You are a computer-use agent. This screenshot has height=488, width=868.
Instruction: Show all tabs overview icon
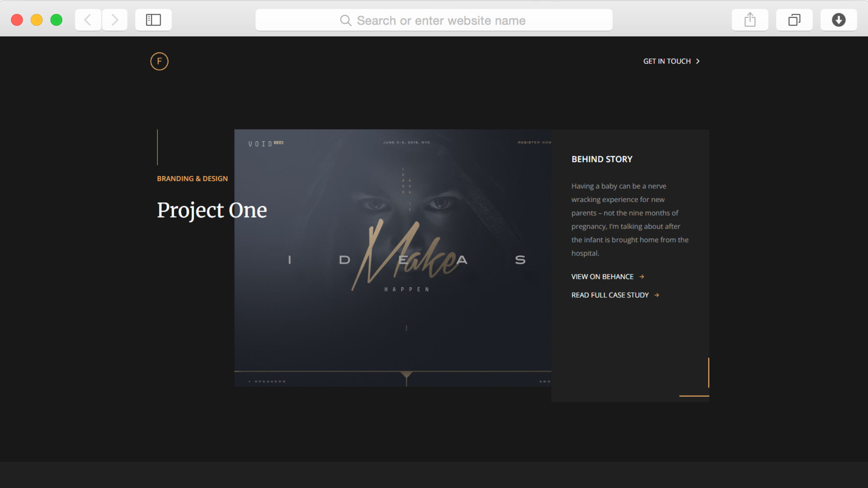(x=794, y=20)
